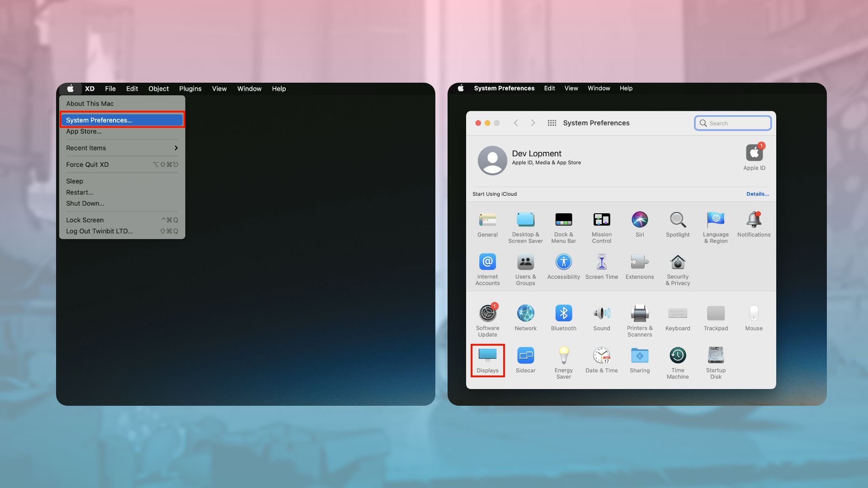Choose Log Out Twinbit LTD...

coord(122,231)
